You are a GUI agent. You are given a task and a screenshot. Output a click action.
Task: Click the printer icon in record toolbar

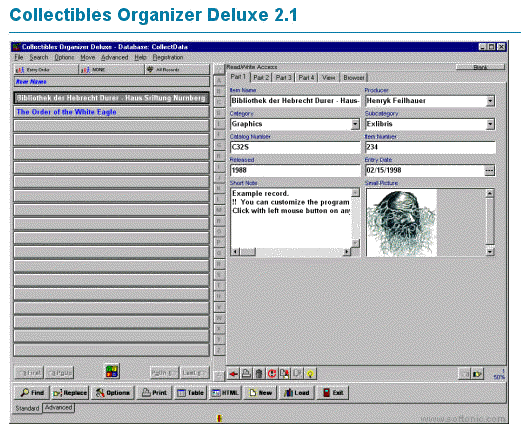pyautogui.click(x=246, y=374)
